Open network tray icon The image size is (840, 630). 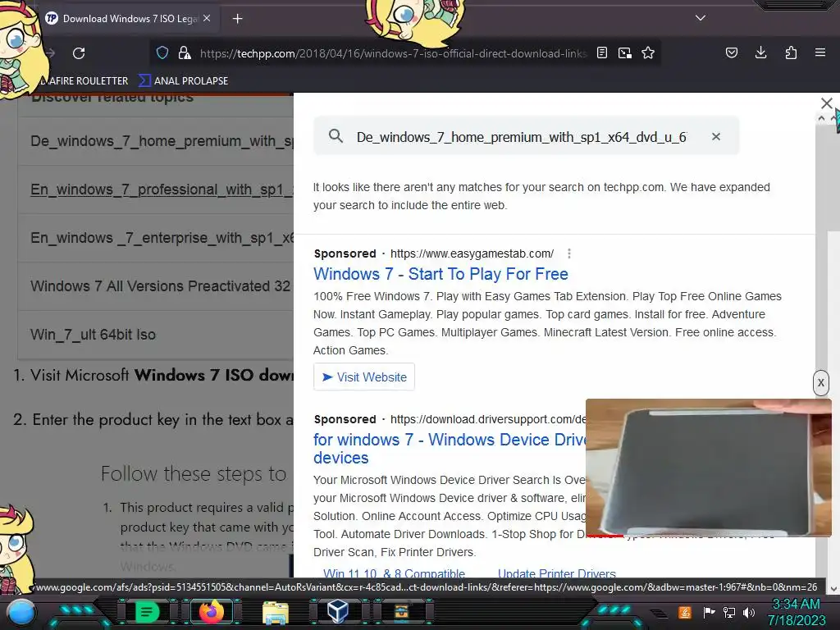pyautogui.click(x=729, y=612)
